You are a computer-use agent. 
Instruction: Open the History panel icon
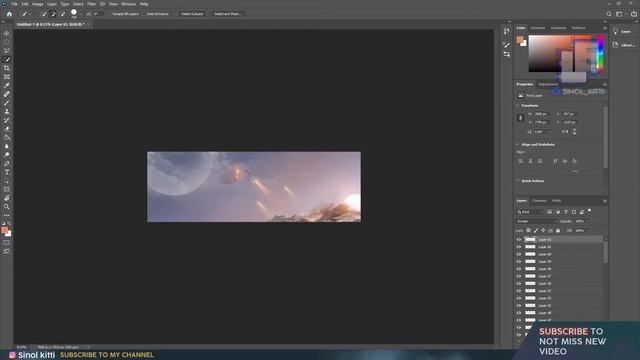[x=507, y=31]
